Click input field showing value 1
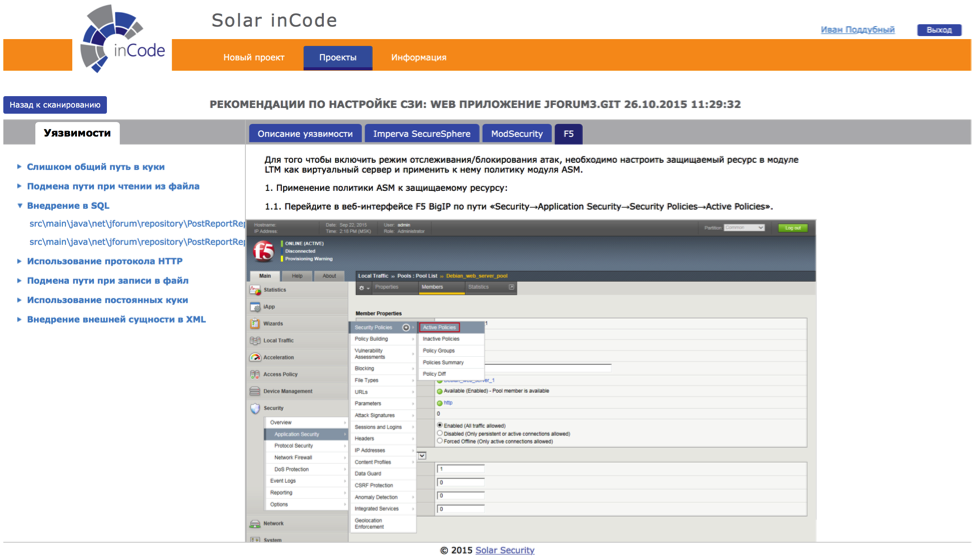Viewport: 975px width, 559px height. point(460,469)
